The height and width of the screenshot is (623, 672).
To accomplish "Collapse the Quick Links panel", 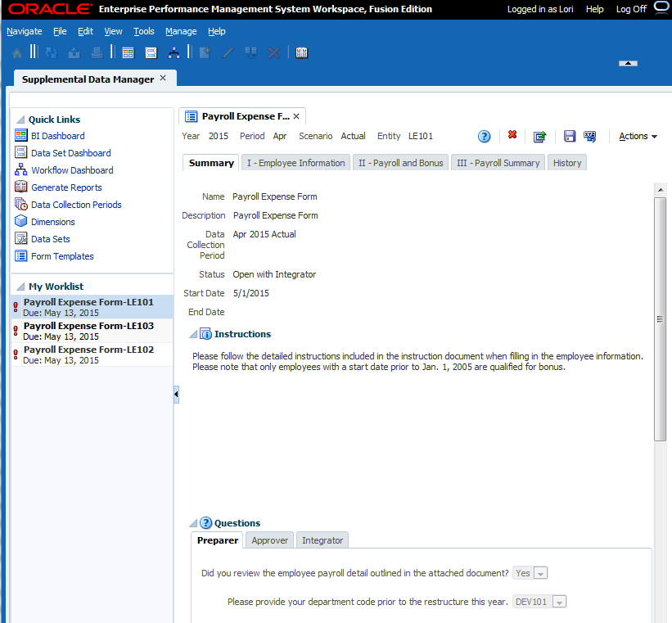I will click(x=20, y=120).
